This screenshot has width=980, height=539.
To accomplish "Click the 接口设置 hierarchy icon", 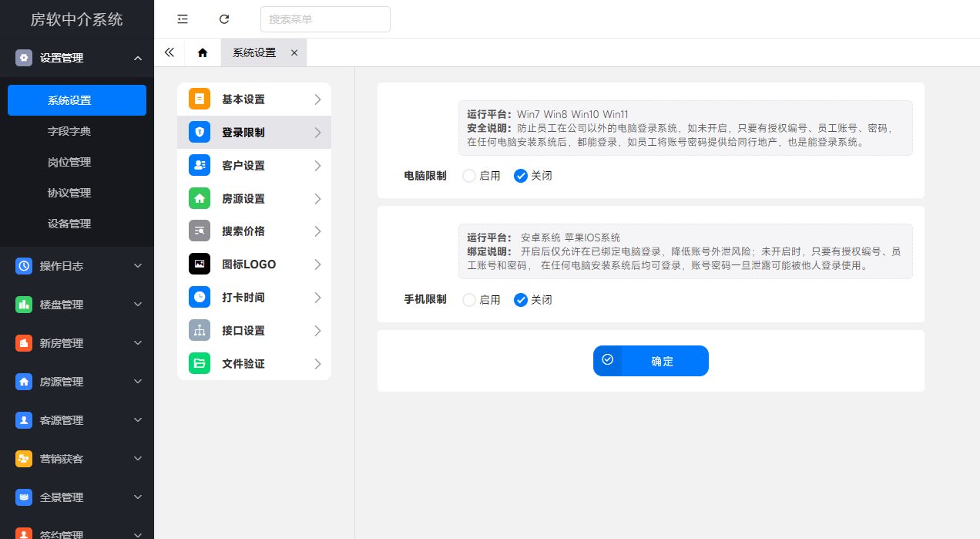I will (x=200, y=330).
